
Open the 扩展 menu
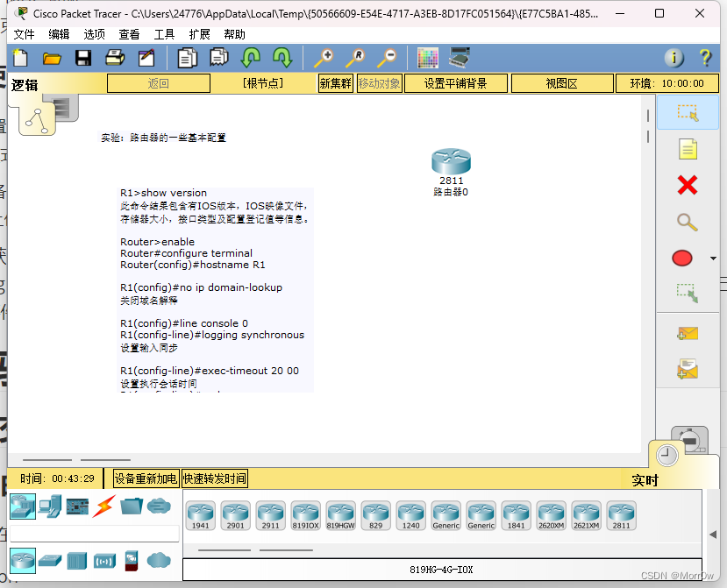(199, 35)
